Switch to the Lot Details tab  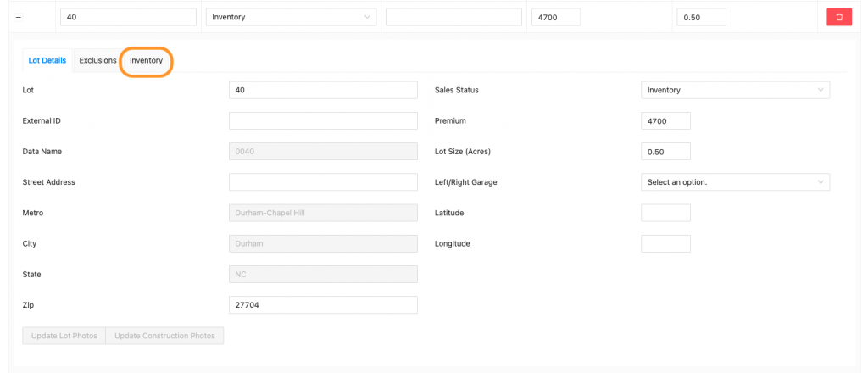click(47, 60)
